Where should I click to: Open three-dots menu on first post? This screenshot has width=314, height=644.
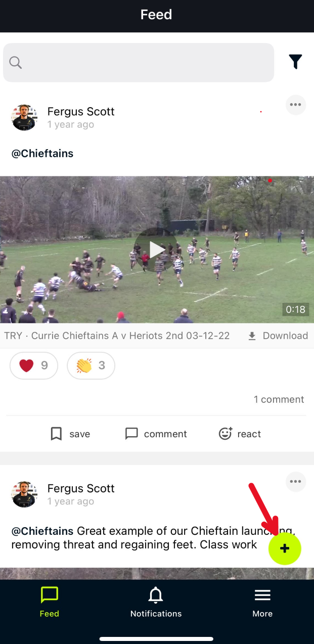pos(296,105)
